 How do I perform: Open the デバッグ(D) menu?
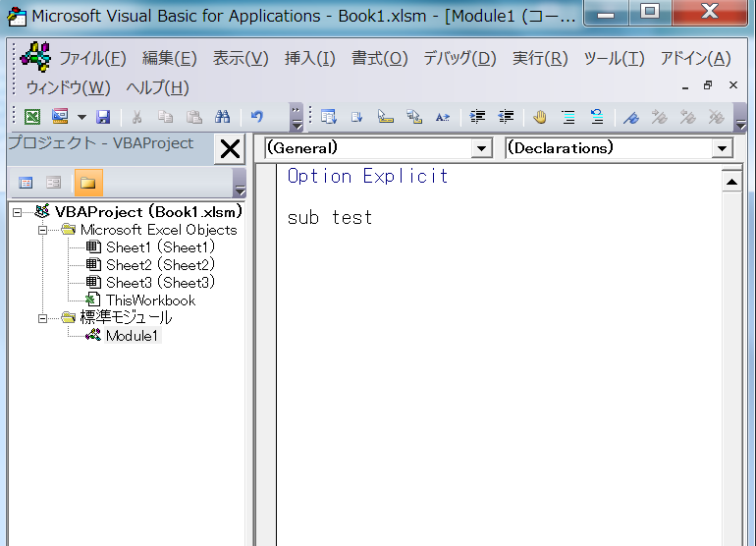pos(459,58)
